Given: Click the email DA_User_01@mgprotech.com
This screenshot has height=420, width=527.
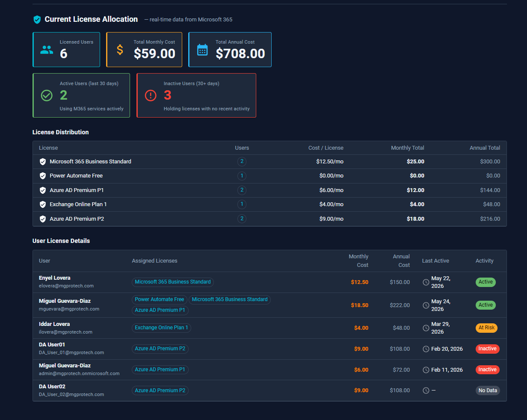Looking at the screenshot, I should pos(71,353).
